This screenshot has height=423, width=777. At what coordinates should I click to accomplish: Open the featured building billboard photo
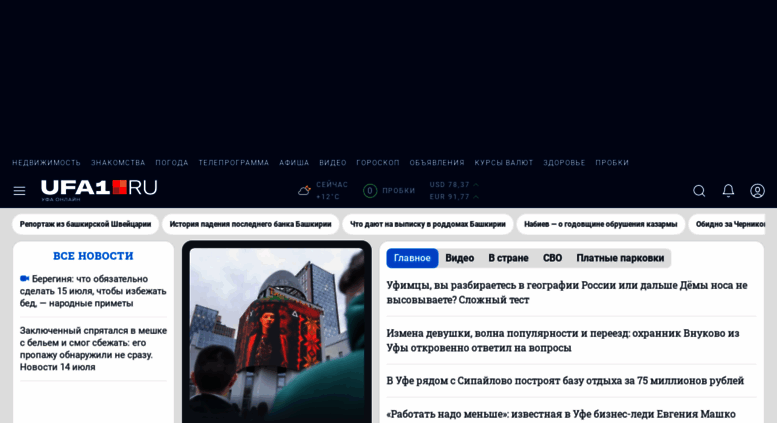[277, 335]
